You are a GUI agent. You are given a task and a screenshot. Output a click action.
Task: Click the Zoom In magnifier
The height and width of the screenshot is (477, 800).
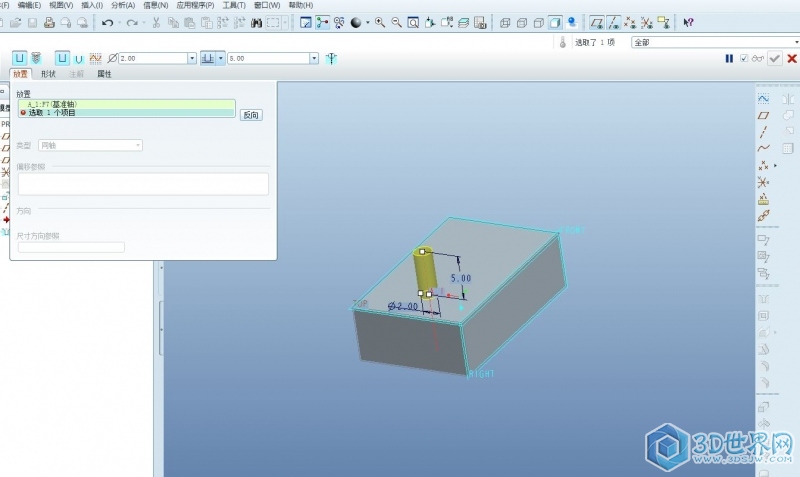(x=380, y=22)
